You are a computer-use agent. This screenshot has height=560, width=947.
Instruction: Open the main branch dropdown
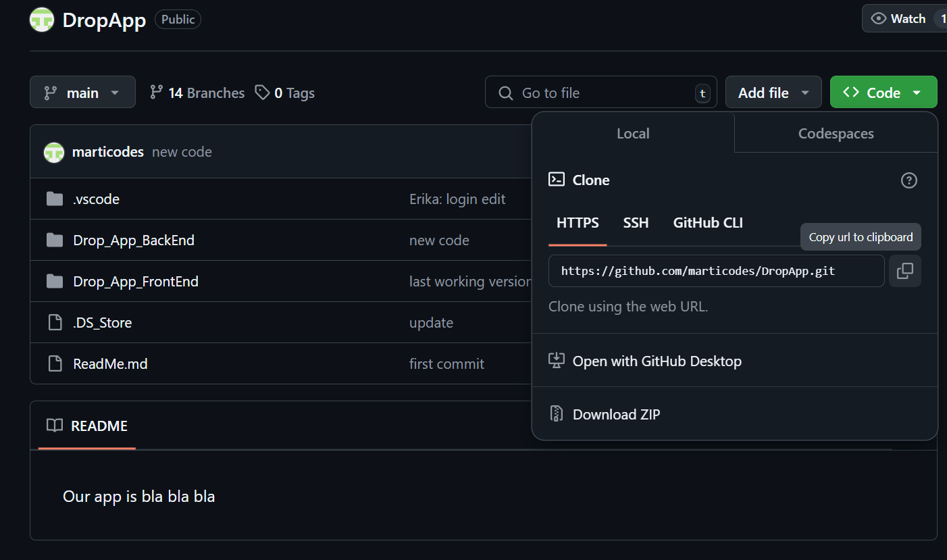click(x=82, y=92)
